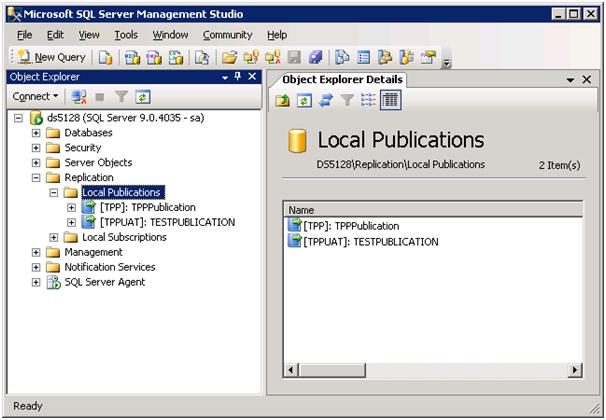Open the main toolbar options dropdown

[x=447, y=63]
